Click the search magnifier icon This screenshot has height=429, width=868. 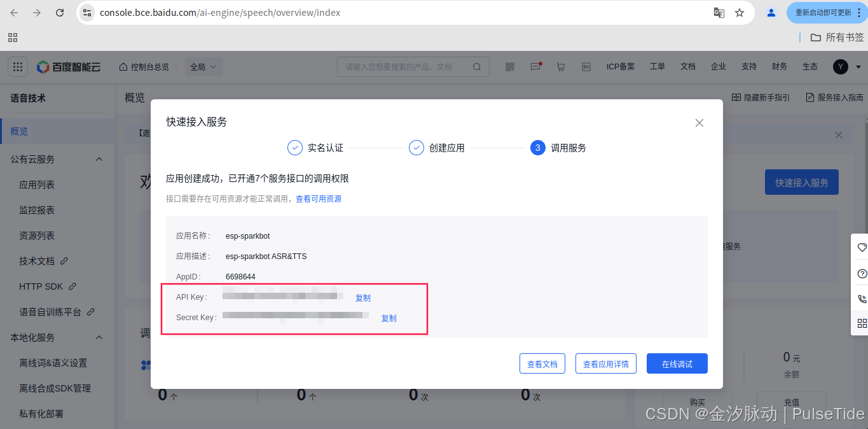coord(477,67)
